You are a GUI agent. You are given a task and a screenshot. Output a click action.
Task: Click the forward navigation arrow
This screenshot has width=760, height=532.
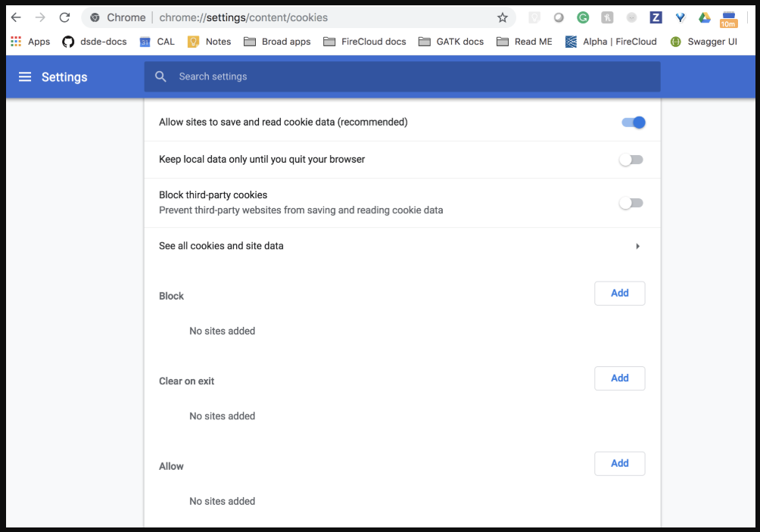(40, 17)
